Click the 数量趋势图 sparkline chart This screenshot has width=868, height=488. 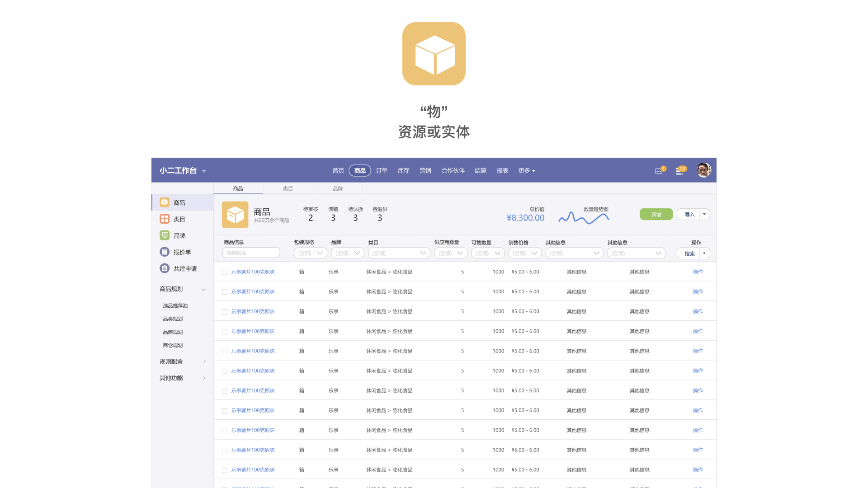tap(584, 218)
